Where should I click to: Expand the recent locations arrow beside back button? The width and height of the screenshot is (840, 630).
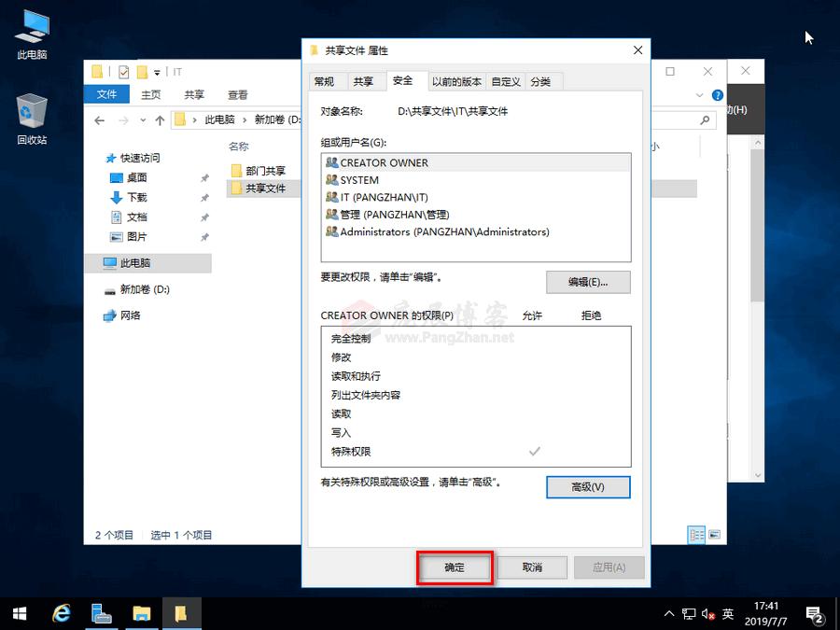coord(142,119)
